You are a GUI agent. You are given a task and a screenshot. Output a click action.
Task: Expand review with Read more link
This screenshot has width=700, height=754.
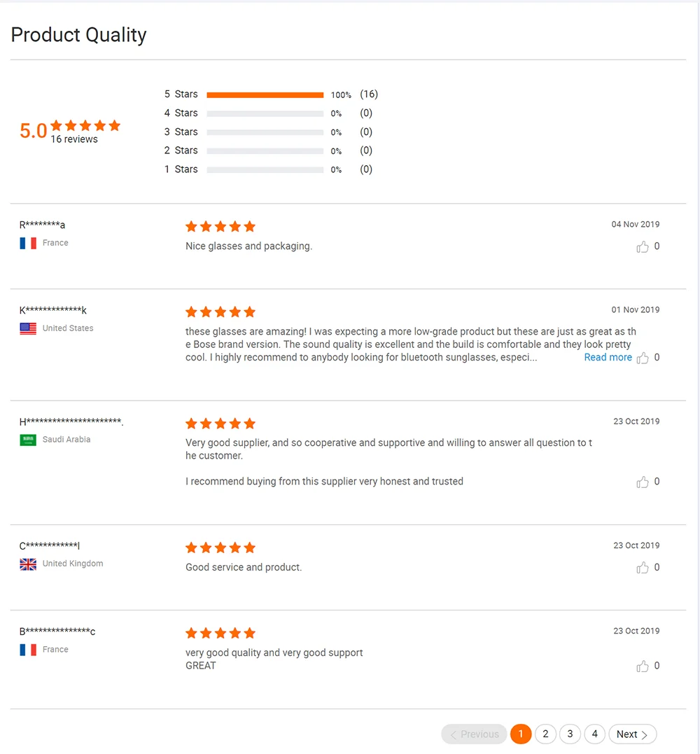pyautogui.click(x=608, y=357)
